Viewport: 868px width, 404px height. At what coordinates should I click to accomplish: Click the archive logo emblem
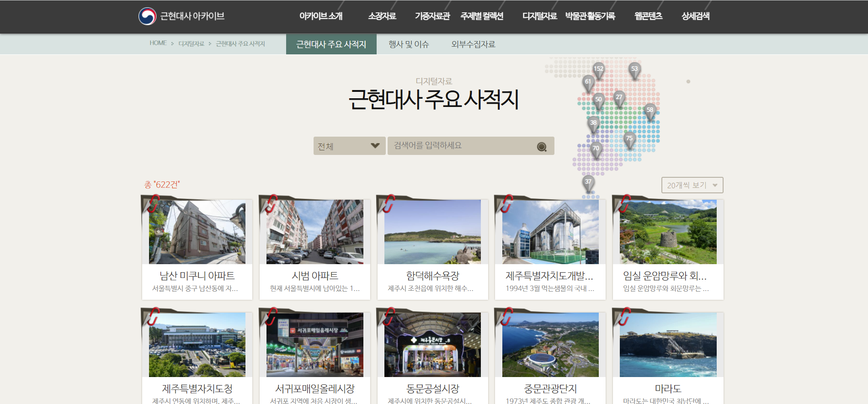[x=147, y=16]
